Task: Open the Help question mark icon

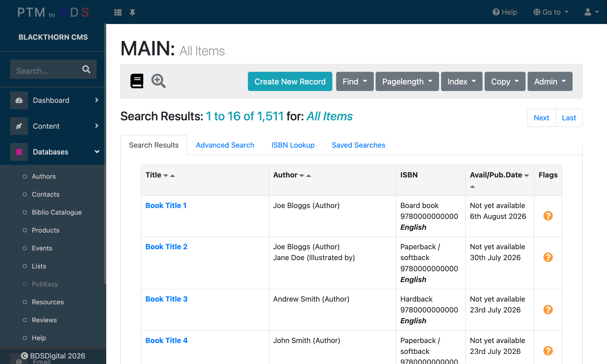Action: coord(496,12)
